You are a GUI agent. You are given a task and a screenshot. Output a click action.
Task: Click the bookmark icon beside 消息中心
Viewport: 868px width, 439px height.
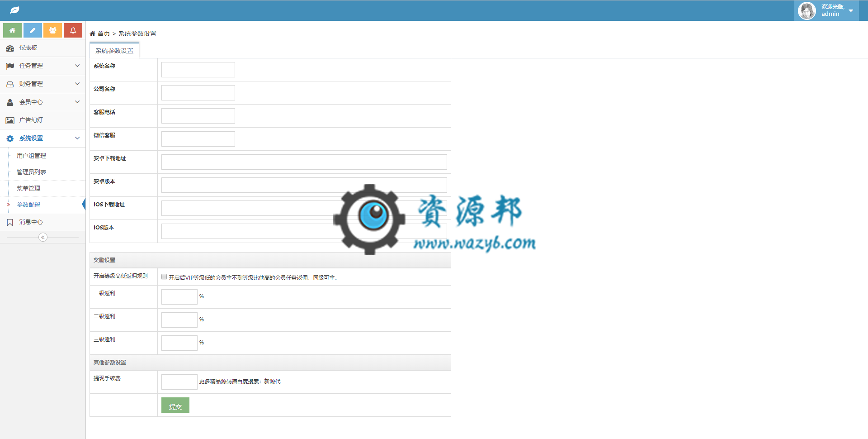point(10,222)
